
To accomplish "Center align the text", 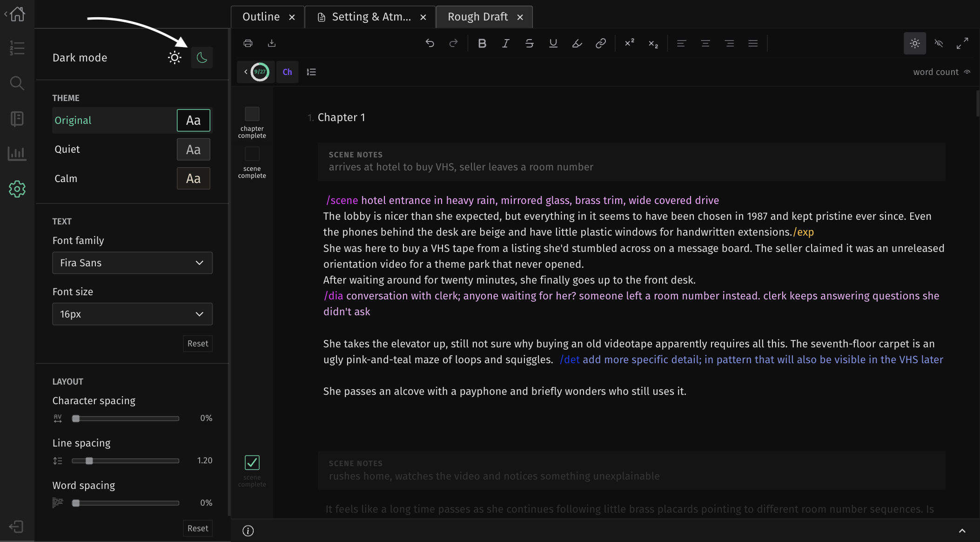I will click(x=705, y=43).
